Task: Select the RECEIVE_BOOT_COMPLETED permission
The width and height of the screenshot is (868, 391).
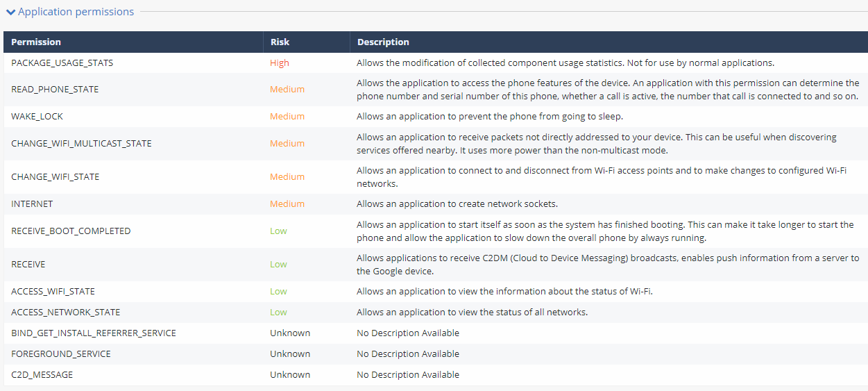Action: (x=71, y=231)
